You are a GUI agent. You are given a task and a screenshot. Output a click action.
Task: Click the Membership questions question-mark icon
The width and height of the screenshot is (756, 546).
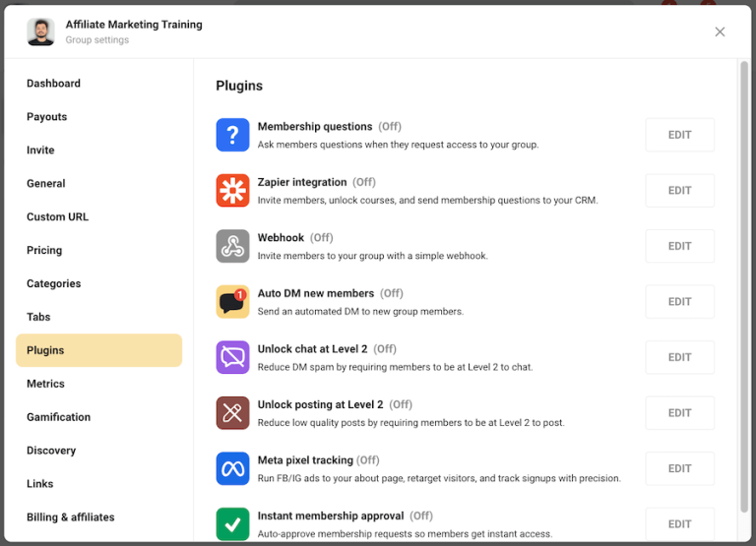[x=232, y=135]
